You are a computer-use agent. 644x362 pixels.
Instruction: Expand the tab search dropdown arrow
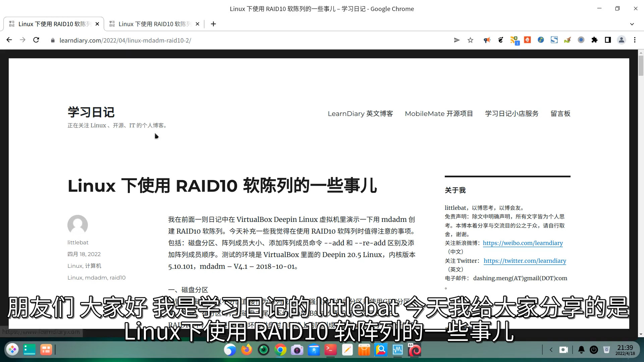pos(632,24)
